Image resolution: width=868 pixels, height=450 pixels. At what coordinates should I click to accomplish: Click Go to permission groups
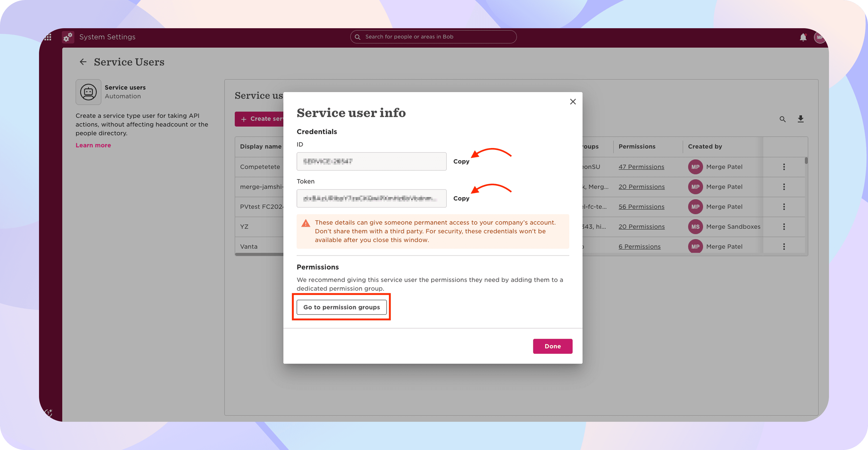click(x=341, y=307)
